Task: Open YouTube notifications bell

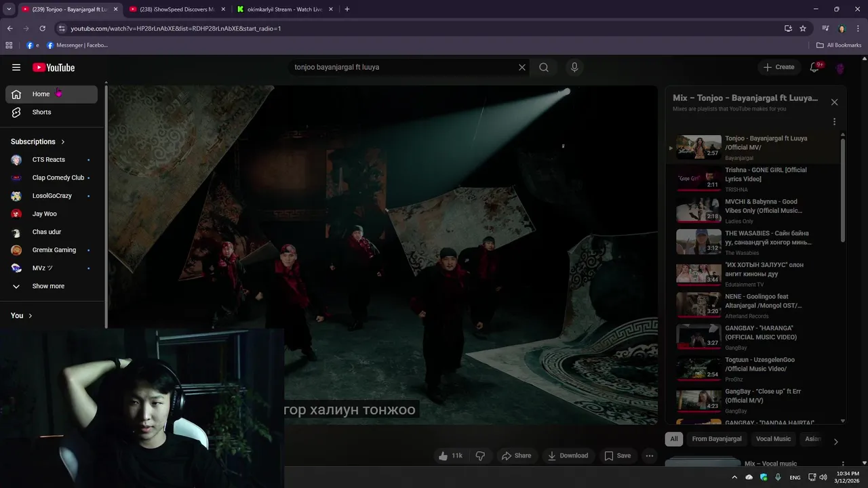Action: point(815,67)
